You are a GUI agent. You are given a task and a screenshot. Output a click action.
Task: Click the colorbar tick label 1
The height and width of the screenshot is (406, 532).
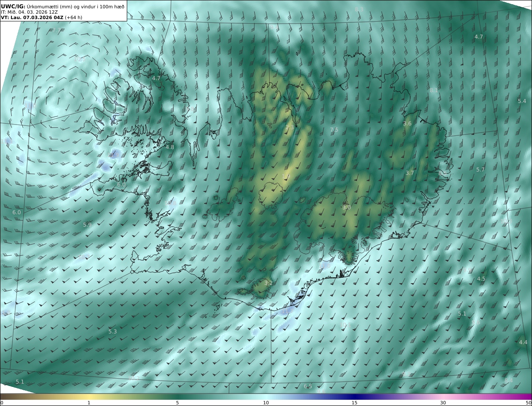pos(89,403)
